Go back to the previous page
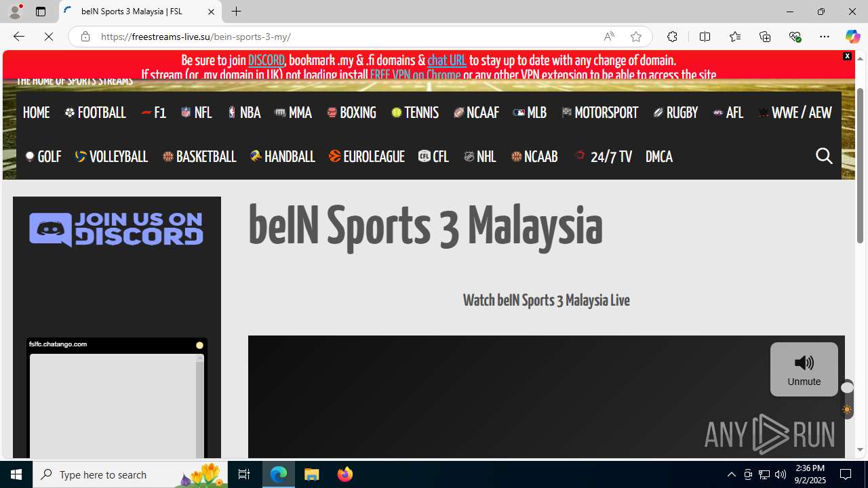868x488 pixels. (18, 37)
